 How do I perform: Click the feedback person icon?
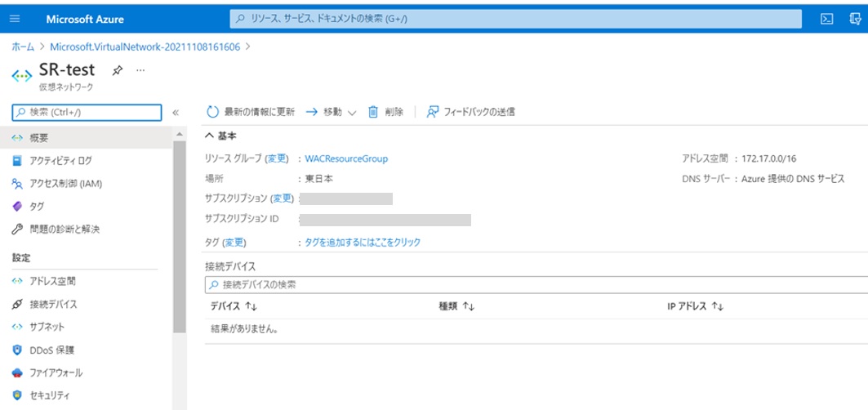tap(432, 112)
